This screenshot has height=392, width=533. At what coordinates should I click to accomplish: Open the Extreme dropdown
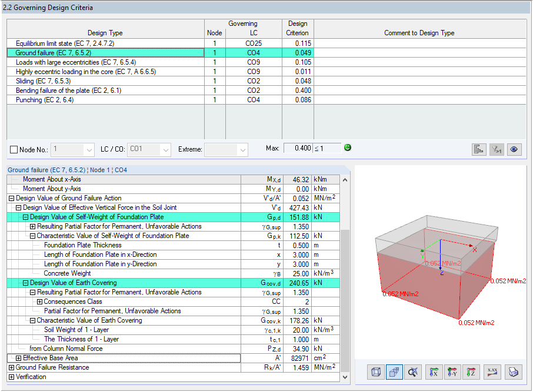point(243,150)
